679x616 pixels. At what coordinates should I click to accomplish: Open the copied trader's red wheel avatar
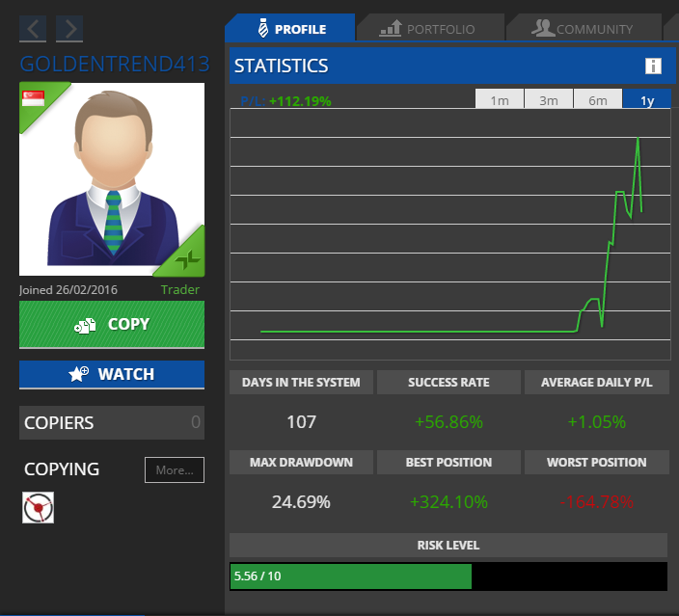[38, 507]
